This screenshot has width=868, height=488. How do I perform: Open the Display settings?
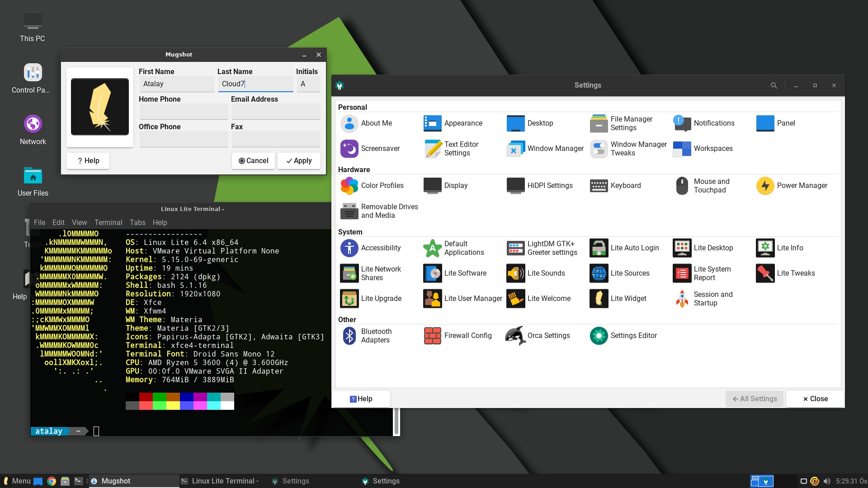tap(446, 186)
